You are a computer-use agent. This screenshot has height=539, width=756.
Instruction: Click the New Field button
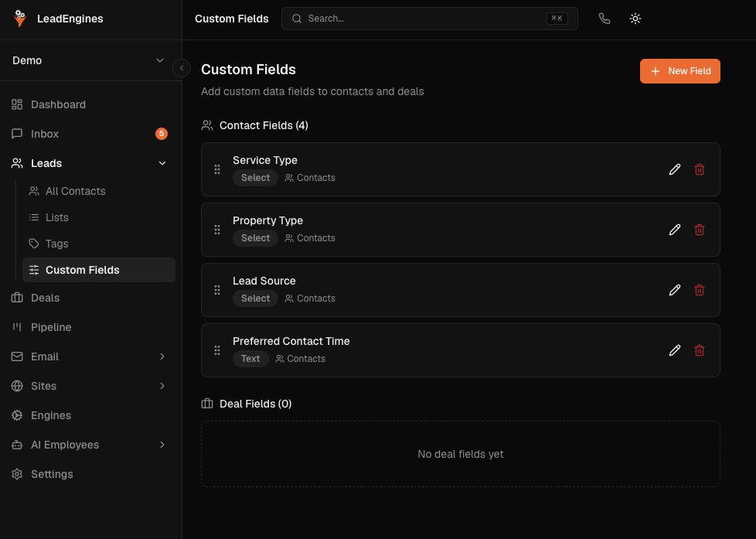click(679, 71)
